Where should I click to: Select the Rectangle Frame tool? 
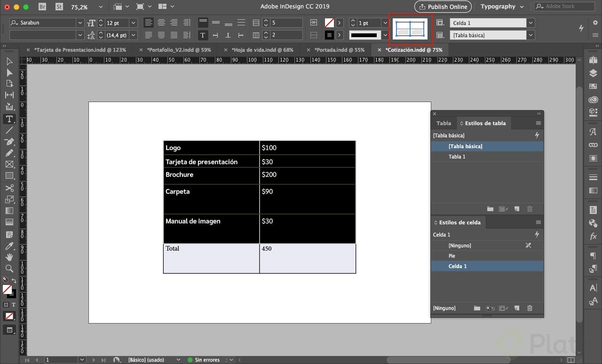pos(9,164)
